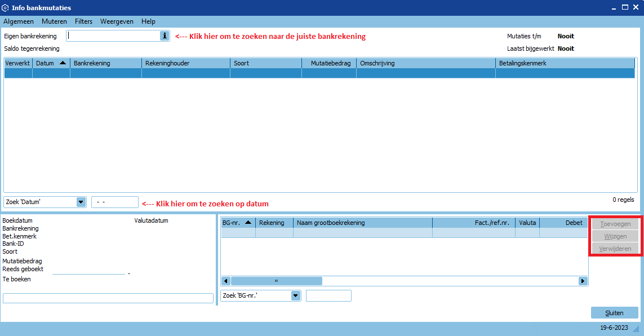
Task: Click the application logo icon in title bar
Action: click(6, 8)
